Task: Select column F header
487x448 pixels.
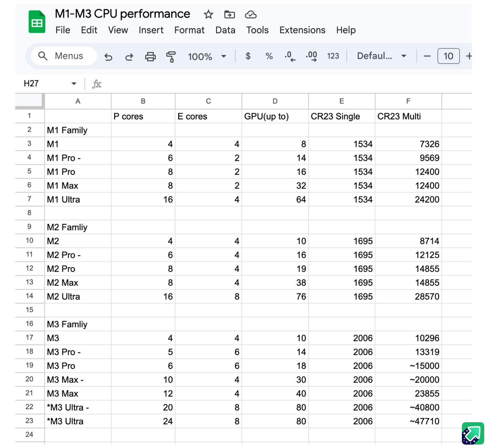Action: tap(408, 101)
